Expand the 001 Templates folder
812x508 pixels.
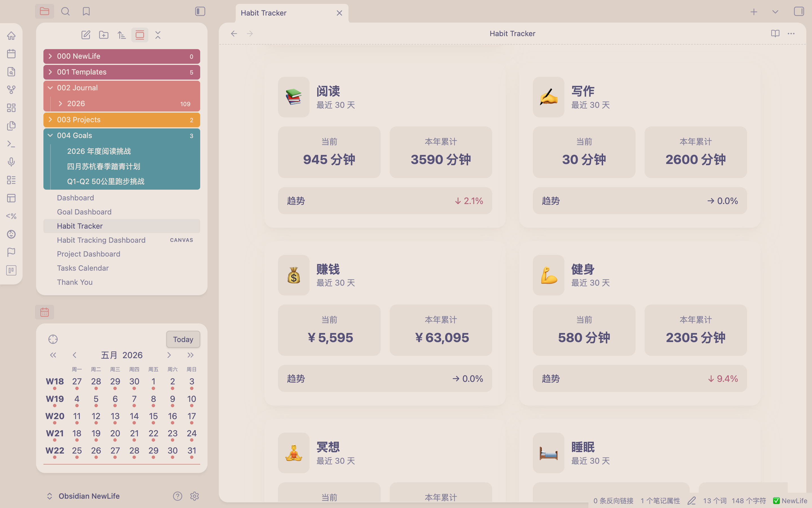[122, 72]
